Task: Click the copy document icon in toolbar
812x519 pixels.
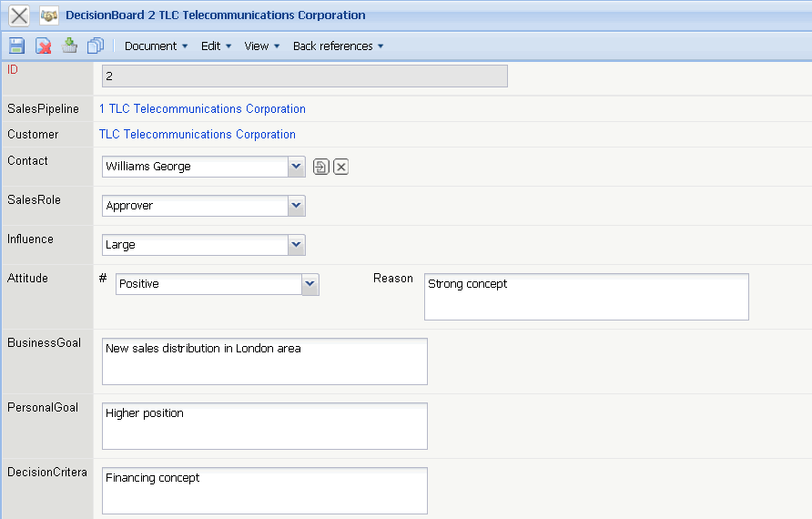Action: [x=96, y=46]
